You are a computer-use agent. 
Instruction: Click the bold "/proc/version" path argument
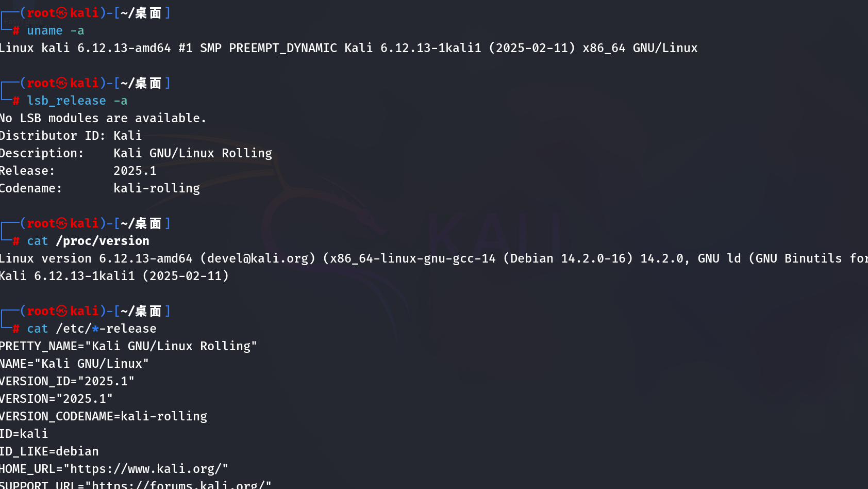tap(103, 241)
